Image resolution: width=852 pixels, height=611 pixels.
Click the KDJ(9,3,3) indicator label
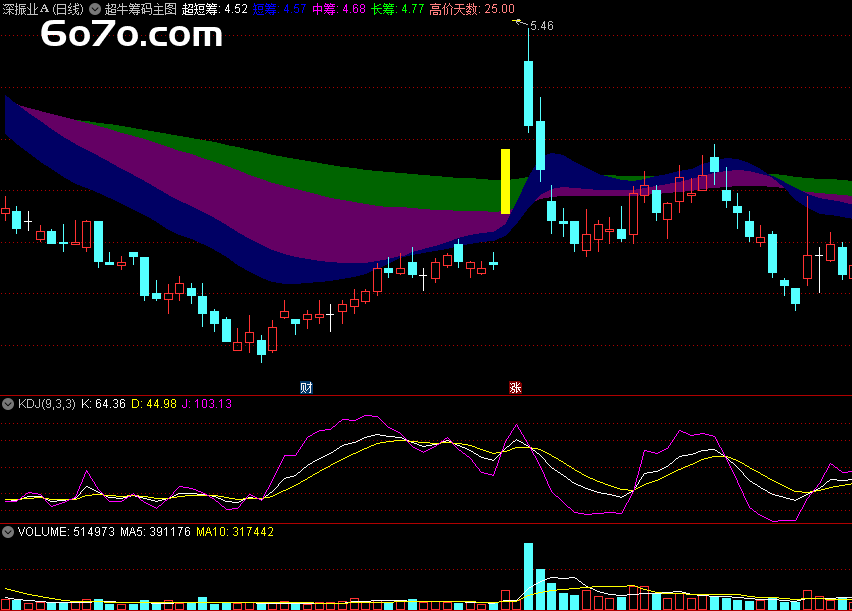[47, 404]
